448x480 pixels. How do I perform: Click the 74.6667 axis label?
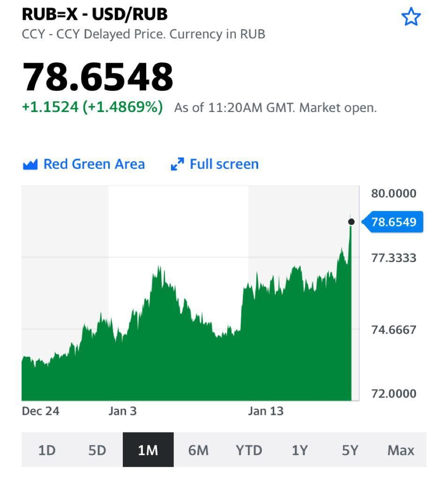(x=394, y=330)
